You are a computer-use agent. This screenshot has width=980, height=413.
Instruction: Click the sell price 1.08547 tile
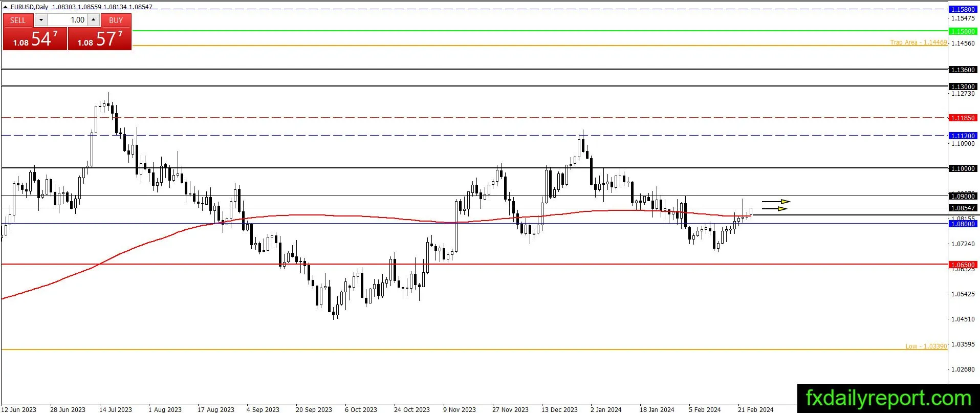click(35, 39)
